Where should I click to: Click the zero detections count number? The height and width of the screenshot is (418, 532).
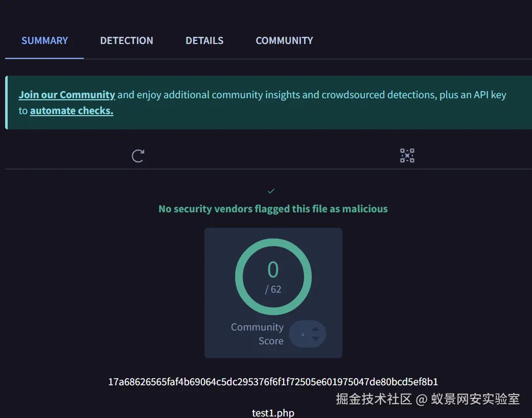point(273,270)
